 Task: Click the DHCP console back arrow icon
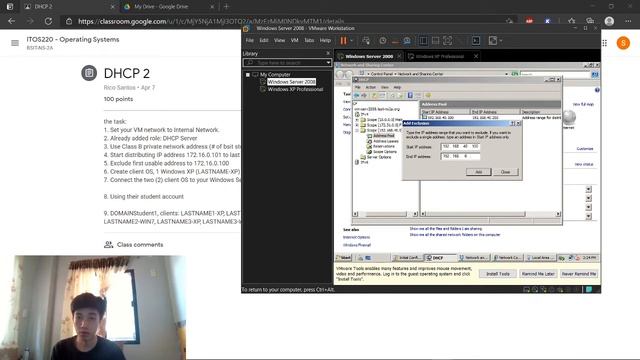pos(357,95)
